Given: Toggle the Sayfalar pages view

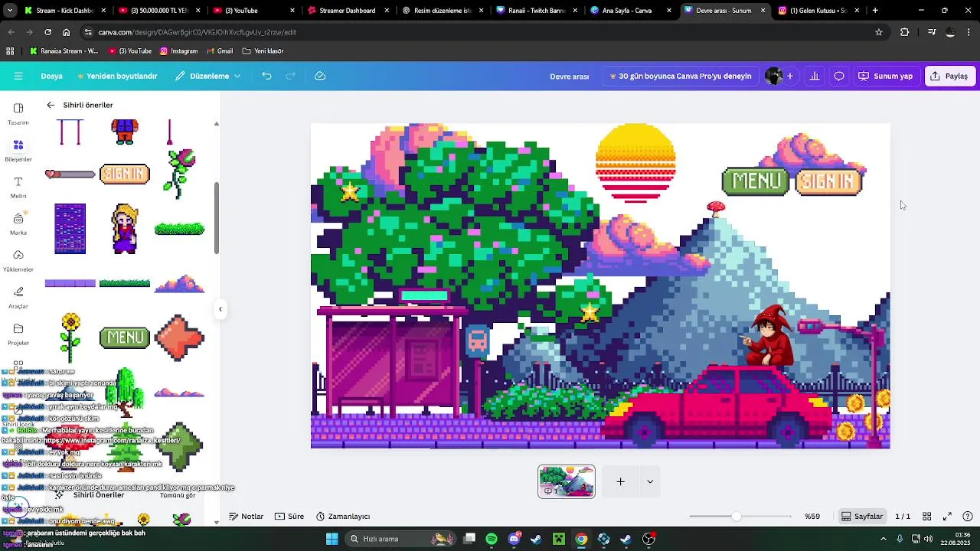Looking at the screenshot, I should 862,517.
